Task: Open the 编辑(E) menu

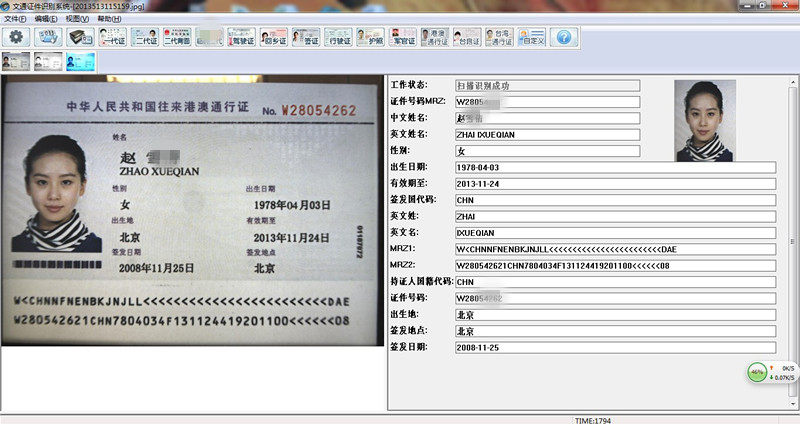Action: pos(46,19)
